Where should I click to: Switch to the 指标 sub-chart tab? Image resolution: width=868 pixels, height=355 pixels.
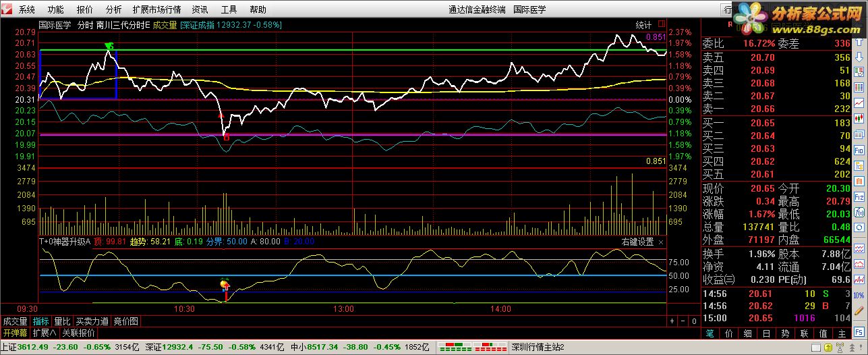point(40,321)
